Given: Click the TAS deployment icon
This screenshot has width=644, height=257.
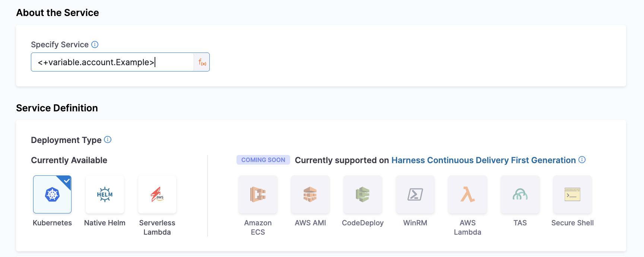Looking at the screenshot, I should (x=520, y=194).
